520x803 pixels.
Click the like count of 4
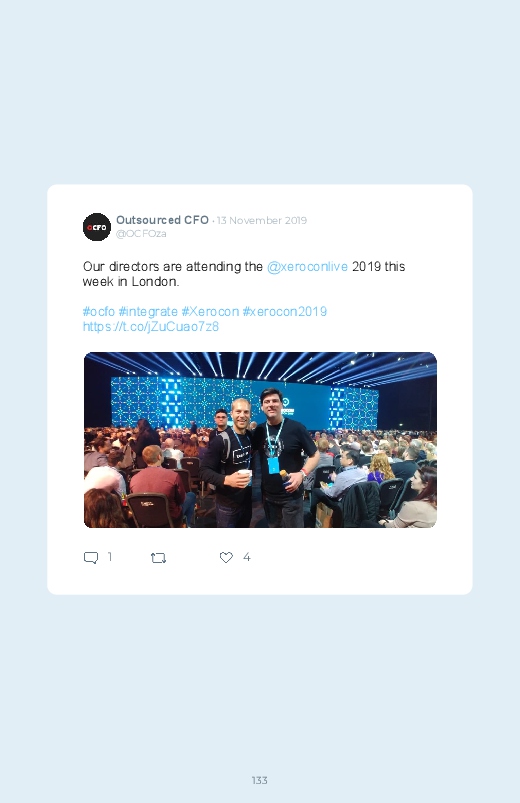[246, 557]
